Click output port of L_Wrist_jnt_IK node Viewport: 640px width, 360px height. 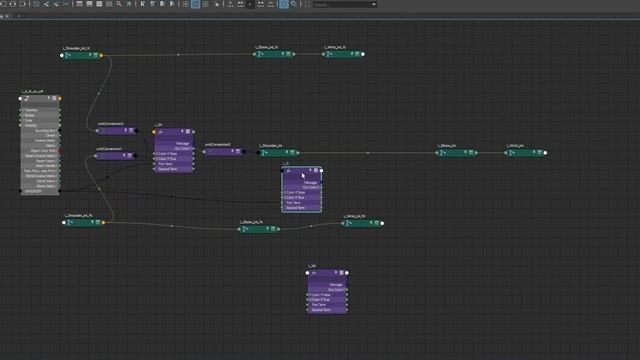(x=363, y=54)
